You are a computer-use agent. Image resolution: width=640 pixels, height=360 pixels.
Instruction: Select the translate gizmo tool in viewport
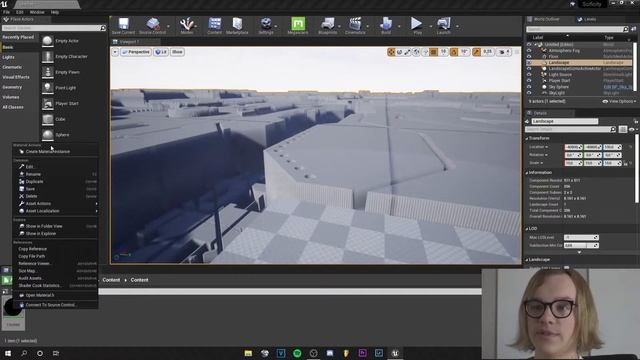(391, 52)
